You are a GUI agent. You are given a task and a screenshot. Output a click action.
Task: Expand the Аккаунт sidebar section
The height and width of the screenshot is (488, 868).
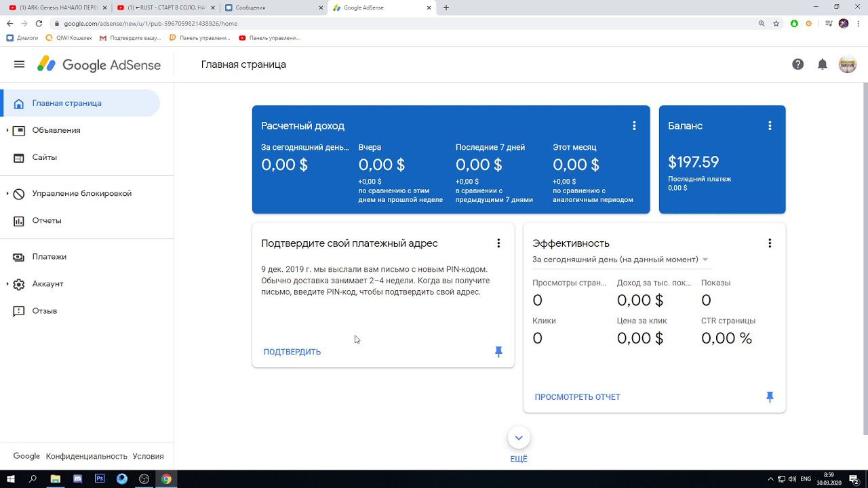pyautogui.click(x=7, y=284)
